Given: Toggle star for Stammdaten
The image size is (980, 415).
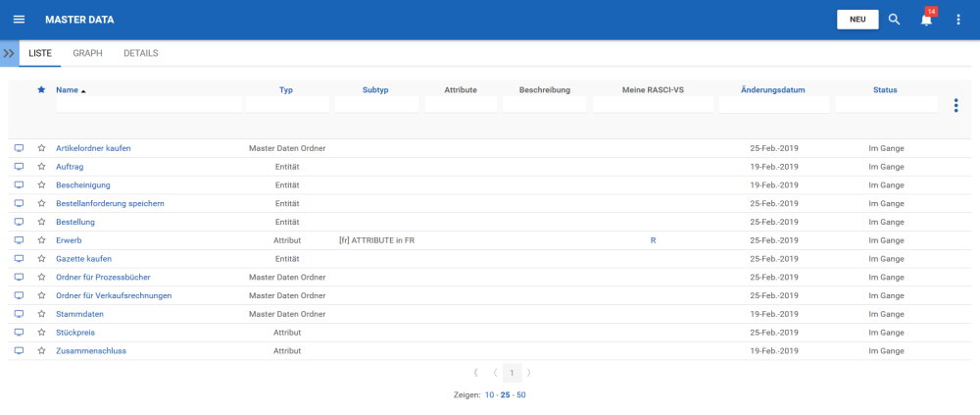Looking at the screenshot, I should (41, 314).
